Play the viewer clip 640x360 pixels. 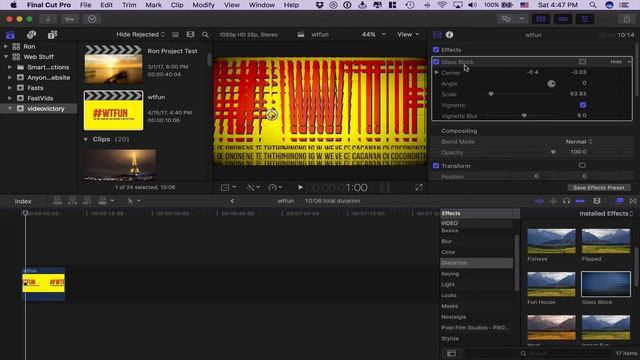[x=300, y=187]
